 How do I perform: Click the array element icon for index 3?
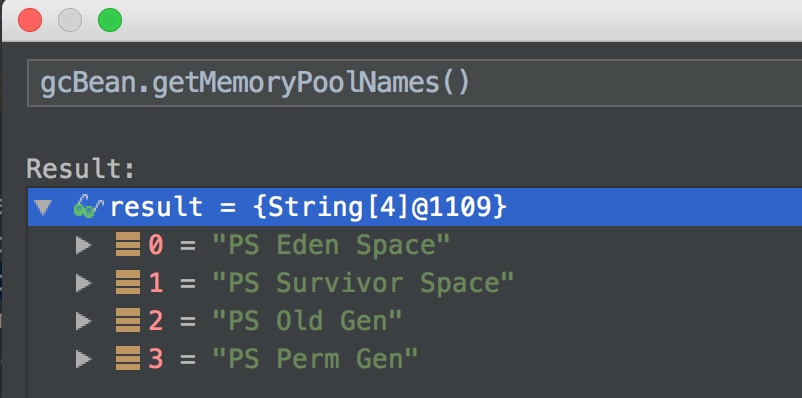pyautogui.click(x=128, y=358)
